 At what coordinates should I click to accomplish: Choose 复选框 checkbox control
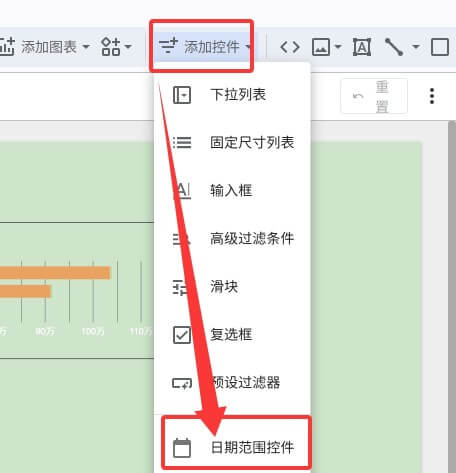pos(232,335)
